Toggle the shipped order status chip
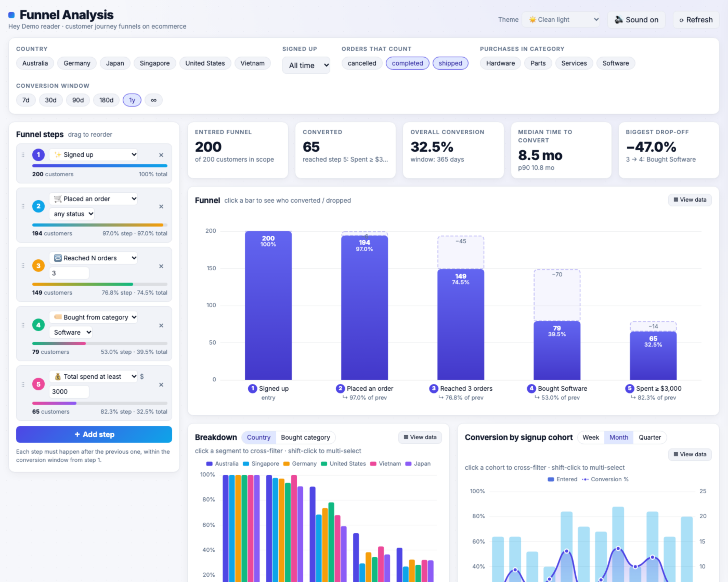This screenshot has width=728, height=582. (x=450, y=63)
